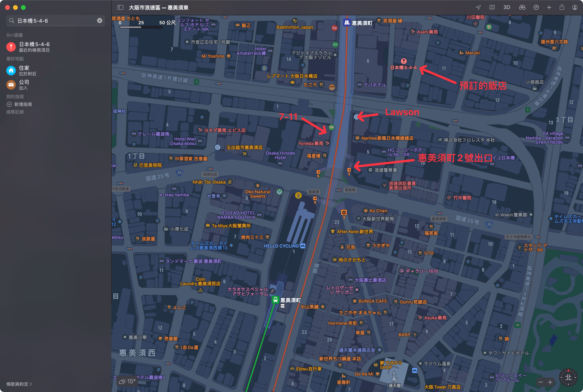This screenshot has width=583, height=392.
Task: Open Look Around binoculars icon
Action: coord(522,7)
